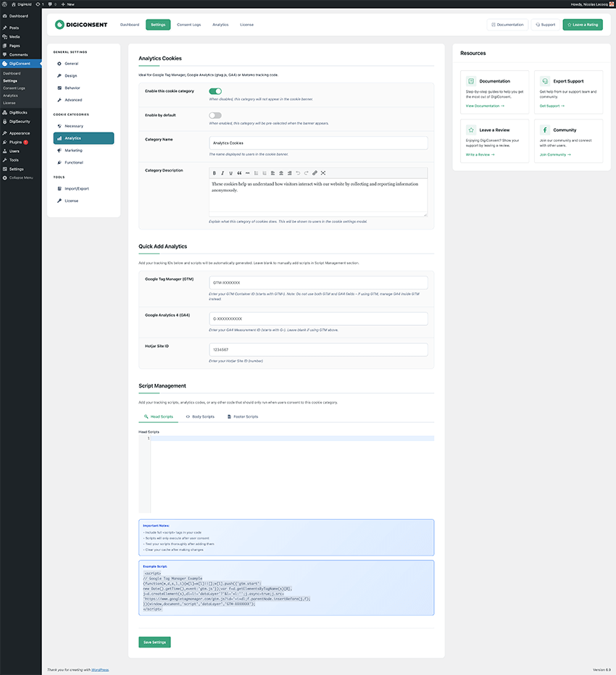Viewport: 616px width, 675px height.
Task: Collapse the WordPress admin menu
Action: pyautogui.click(x=21, y=177)
